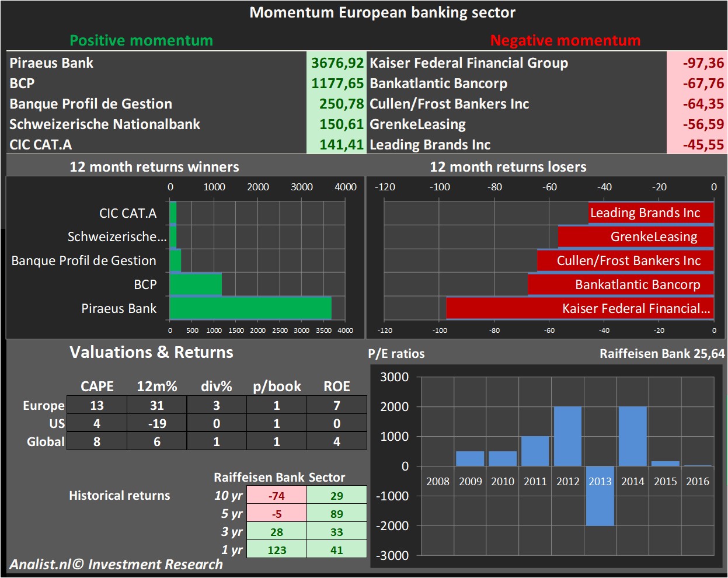The width and height of the screenshot is (728, 578).
Task: Click the 2012 P/E ratio bar
Action: point(567,436)
